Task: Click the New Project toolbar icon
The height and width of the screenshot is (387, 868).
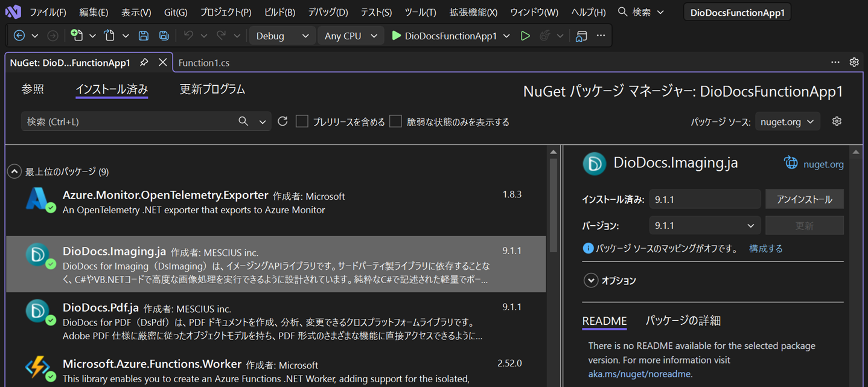Action: pos(77,36)
